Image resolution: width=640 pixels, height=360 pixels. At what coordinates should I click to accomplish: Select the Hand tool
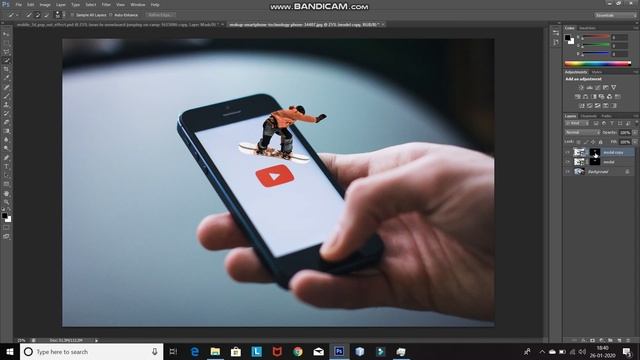pos(6,193)
